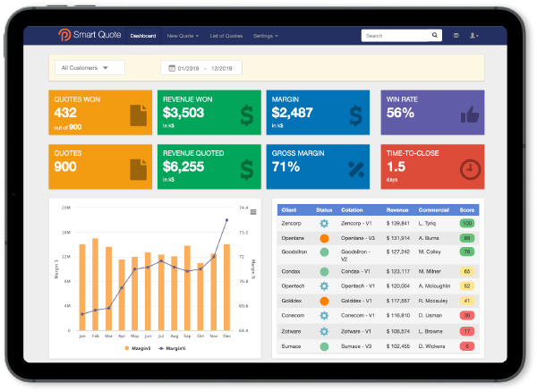Sort table by Commercial column header
537x392 pixels.
click(x=433, y=209)
